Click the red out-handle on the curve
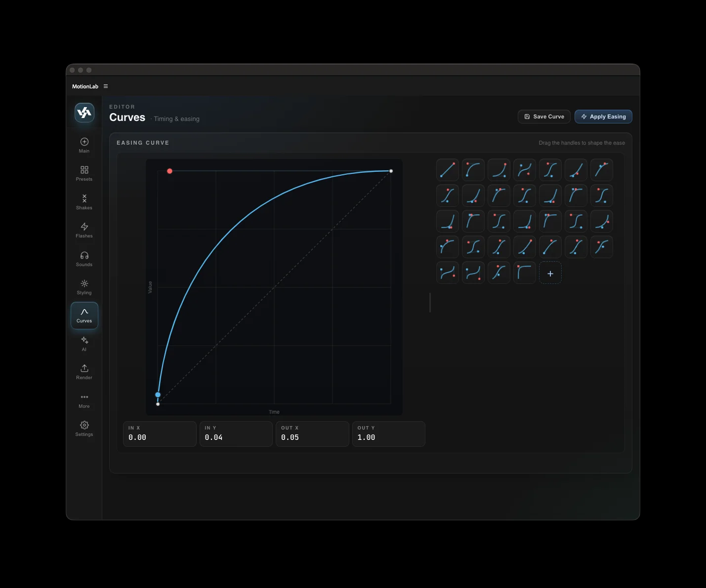Viewport: 706px width, 588px height. 169,171
